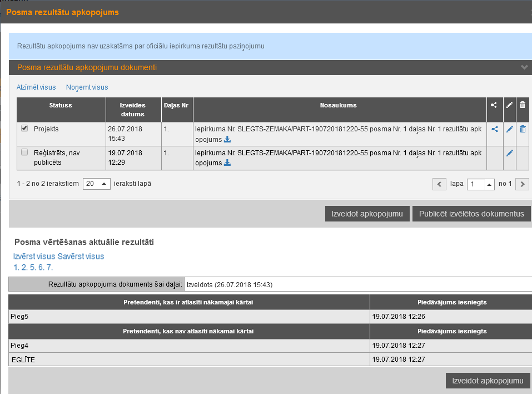Go to next page arrow
The image size is (532, 394).
pos(522,184)
